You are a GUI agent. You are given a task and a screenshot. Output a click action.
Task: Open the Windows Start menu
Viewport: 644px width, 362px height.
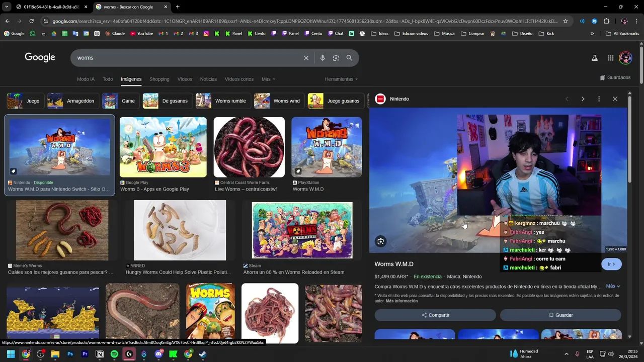(x=11, y=354)
